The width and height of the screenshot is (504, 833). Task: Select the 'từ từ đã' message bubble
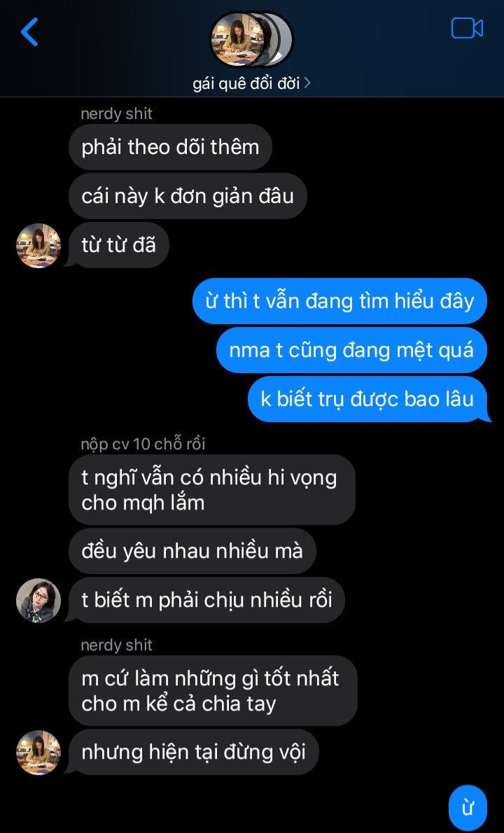click(119, 245)
